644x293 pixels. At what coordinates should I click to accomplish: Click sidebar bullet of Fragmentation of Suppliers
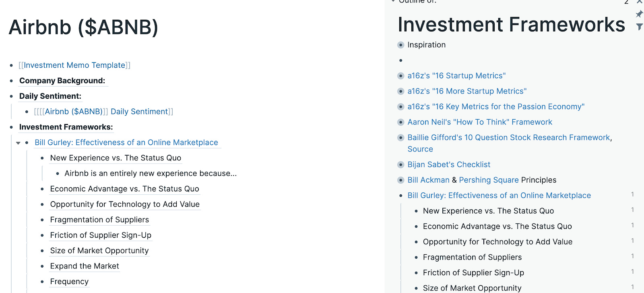pos(416,257)
